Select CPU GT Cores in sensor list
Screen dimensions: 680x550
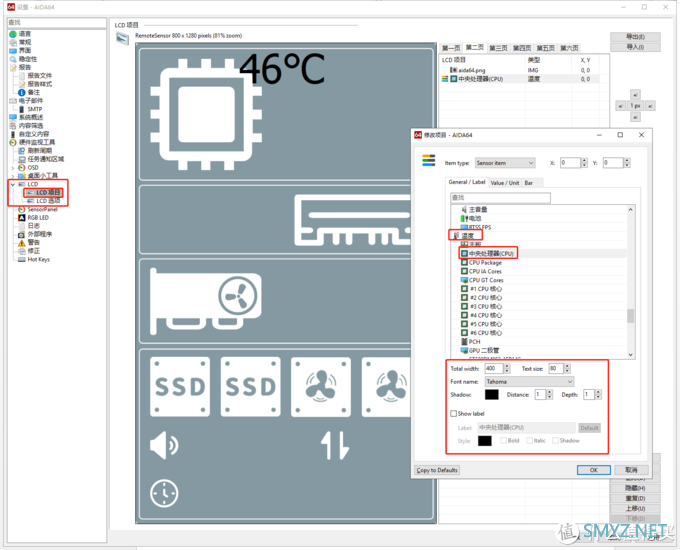tap(486, 280)
